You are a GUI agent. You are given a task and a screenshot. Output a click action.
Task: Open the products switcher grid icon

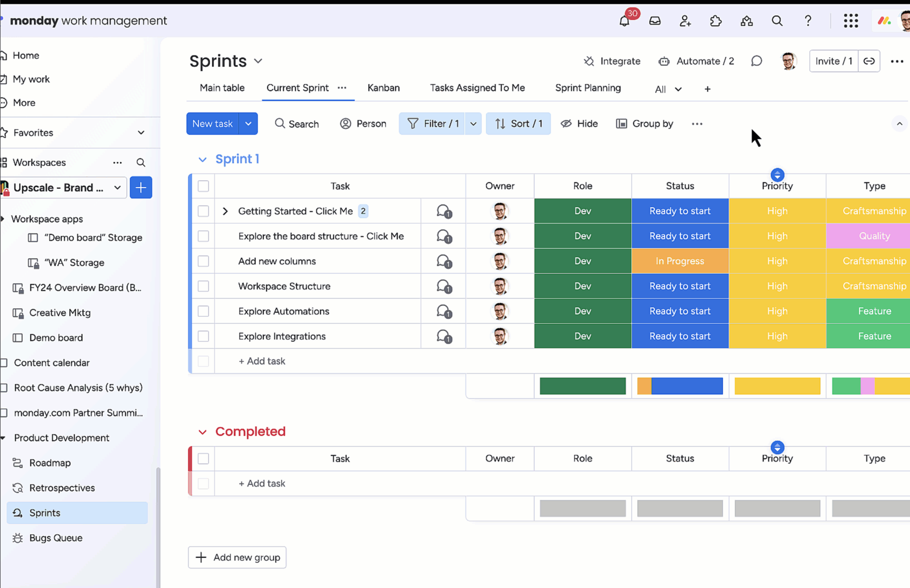(x=851, y=21)
